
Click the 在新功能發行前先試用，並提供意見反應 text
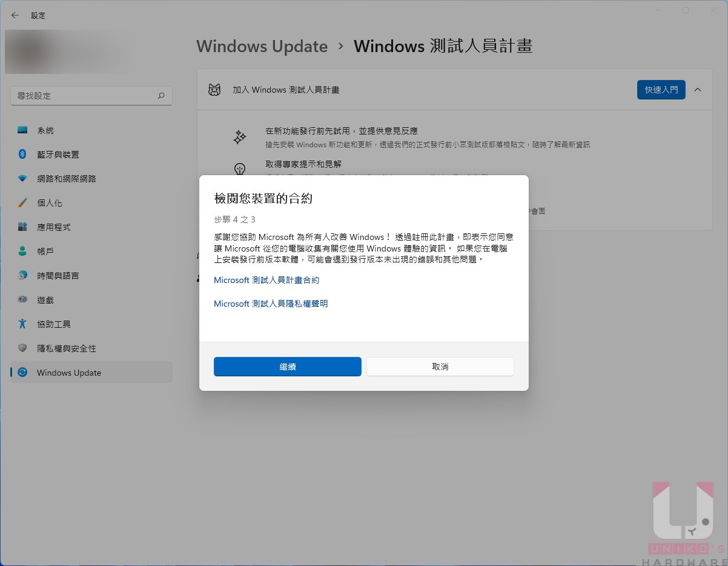(342, 131)
